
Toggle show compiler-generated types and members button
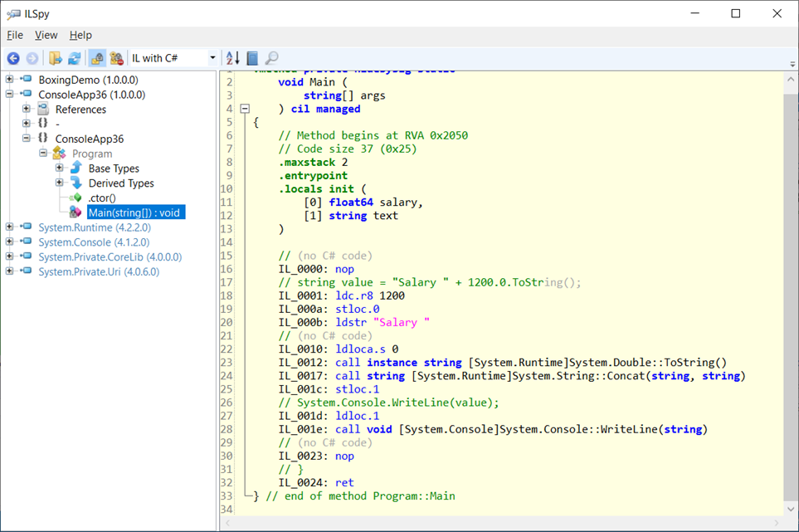tap(117, 58)
